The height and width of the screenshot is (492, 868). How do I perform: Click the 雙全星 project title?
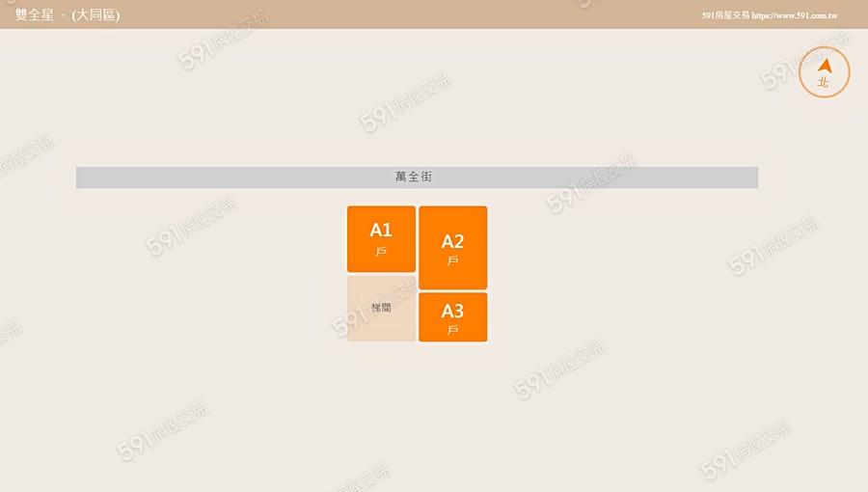click(x=35, y=14)
